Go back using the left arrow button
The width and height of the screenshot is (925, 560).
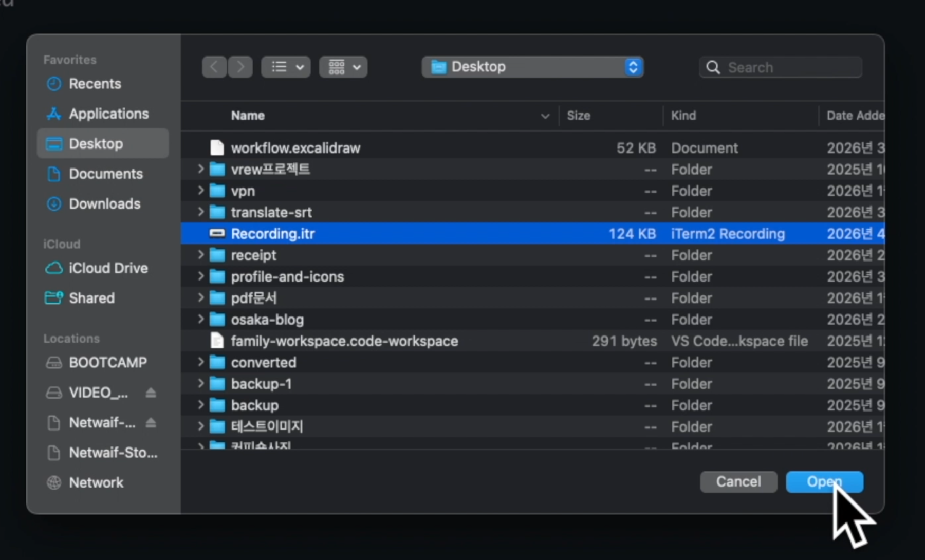click(214, 67)
